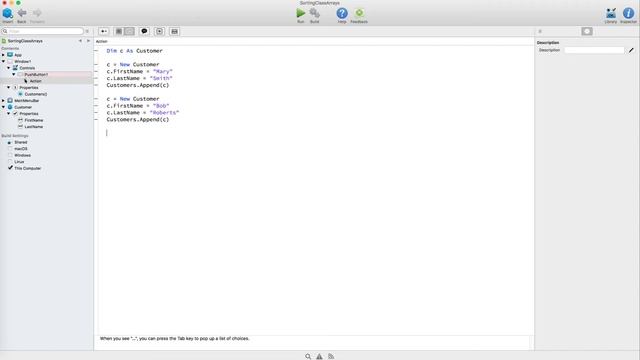Click the Filter search field
This screenshot has width=640, height=360.
43,31
